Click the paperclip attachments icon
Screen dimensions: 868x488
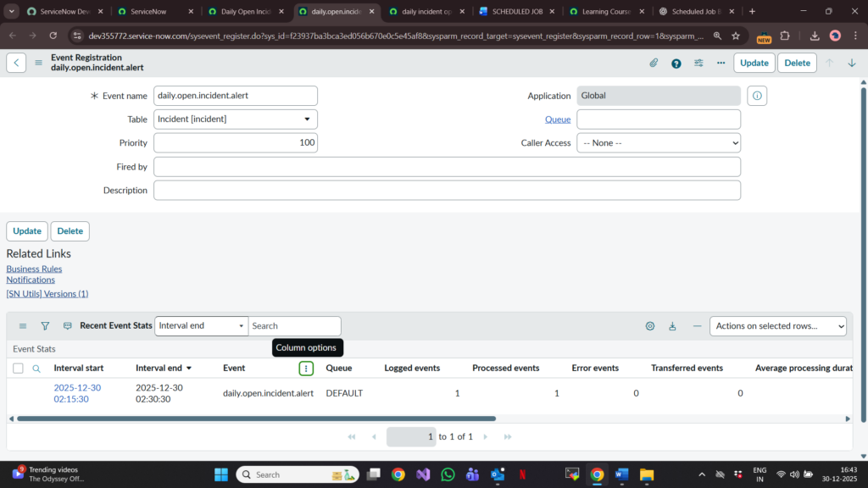point(654,63)
